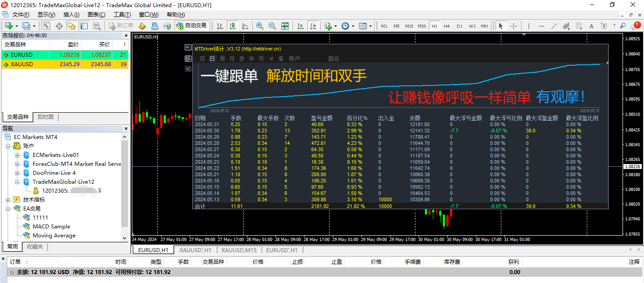This screenshot has width=644, height=283.
Task: Expand the ECMarkets-Live01 account node
Action: (17, 155)
